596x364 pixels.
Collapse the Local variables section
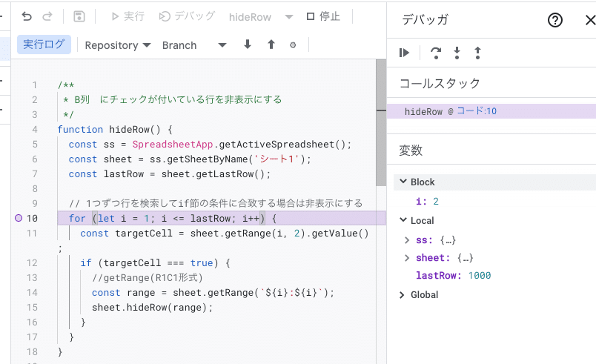[x=403, y=220]
